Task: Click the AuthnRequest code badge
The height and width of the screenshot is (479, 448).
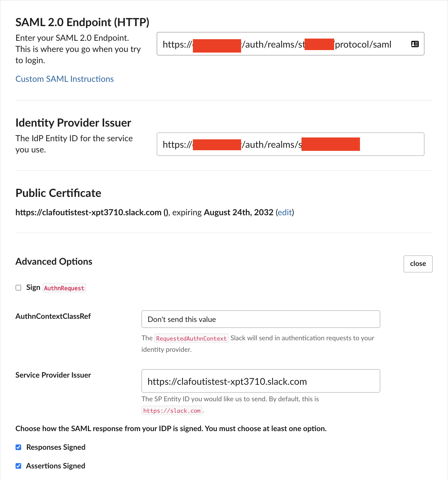Action: tap(64, 288)
